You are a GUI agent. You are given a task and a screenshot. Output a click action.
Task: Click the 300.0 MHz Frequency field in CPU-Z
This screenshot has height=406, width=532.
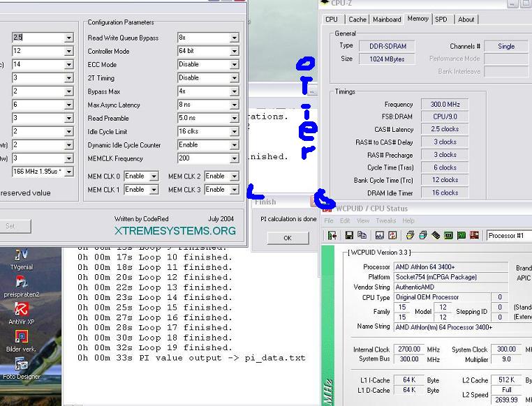tap(445, 105)
